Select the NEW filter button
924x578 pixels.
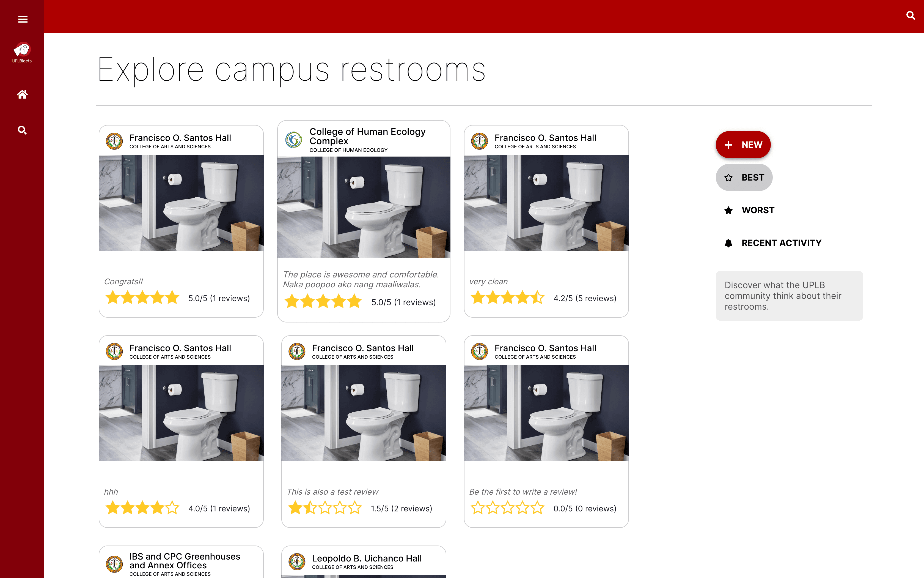[x=743, y=145]
